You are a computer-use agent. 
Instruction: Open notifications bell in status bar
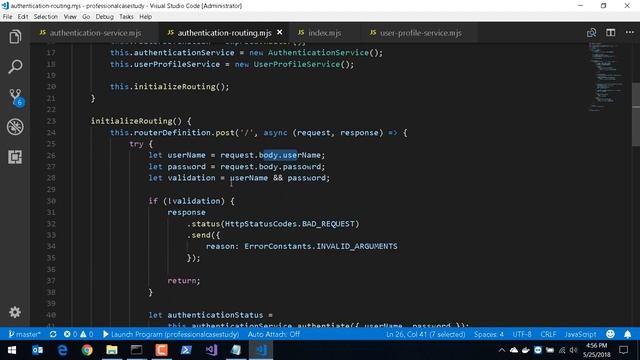[628, 334]
